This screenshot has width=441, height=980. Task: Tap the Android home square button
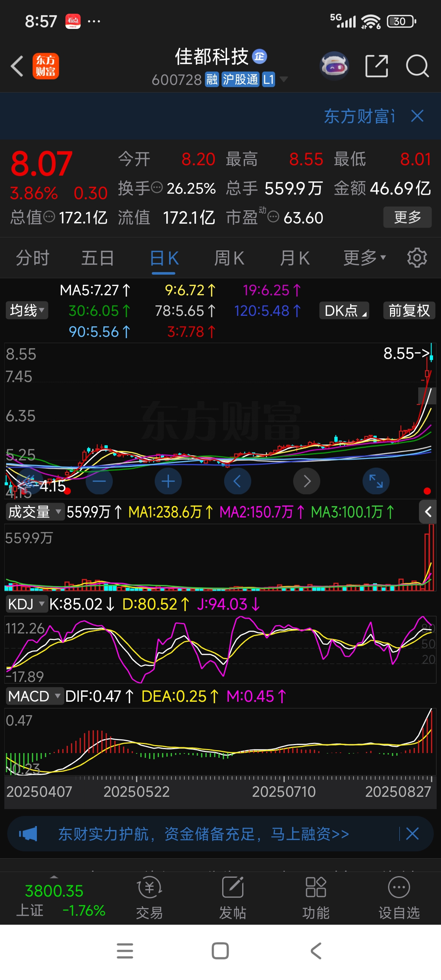[x=220, y=951]
